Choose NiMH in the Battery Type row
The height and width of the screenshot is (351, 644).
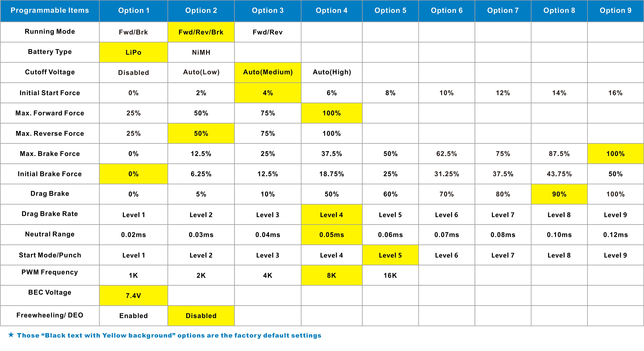pyautogui.click(x=201, y=52)
